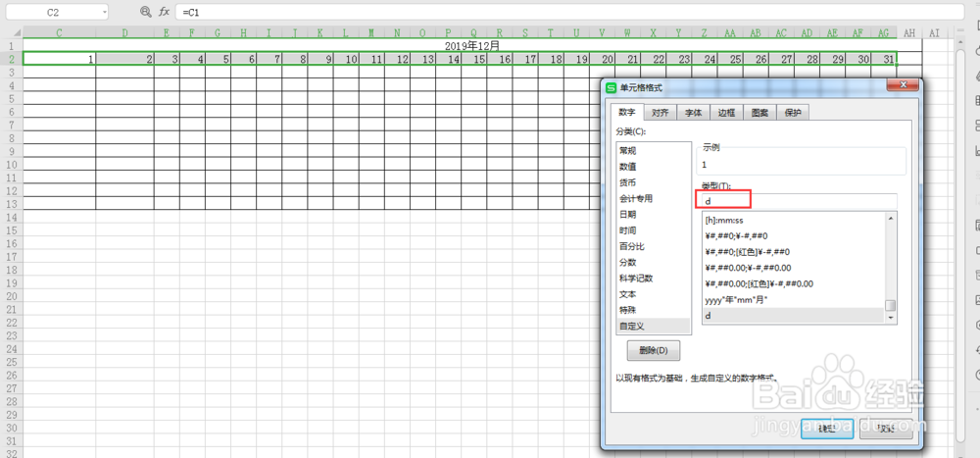Go to the 保护 tab

(793, 113)
